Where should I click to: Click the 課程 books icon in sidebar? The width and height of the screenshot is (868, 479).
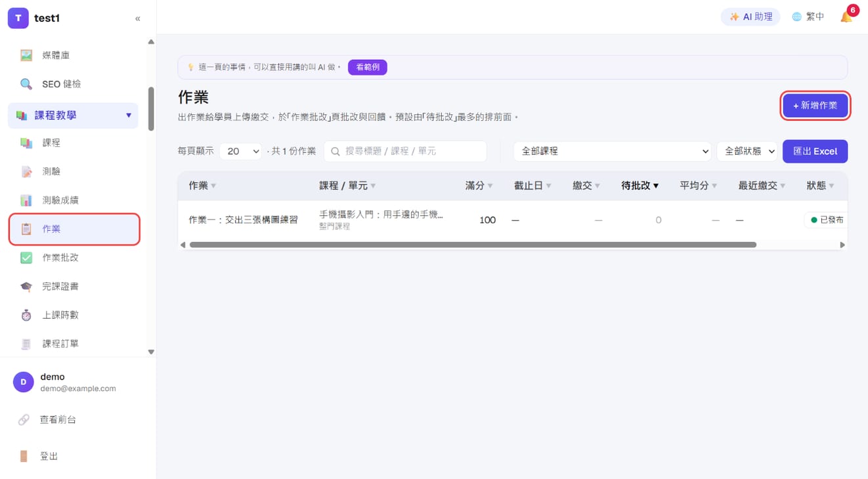click(x=26, y=143)
